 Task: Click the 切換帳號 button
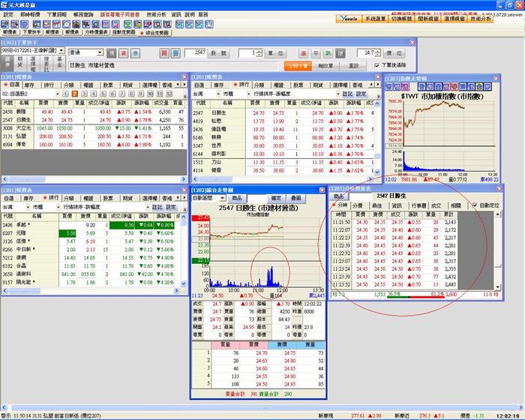pyautogui.click(x=401, y=19)
